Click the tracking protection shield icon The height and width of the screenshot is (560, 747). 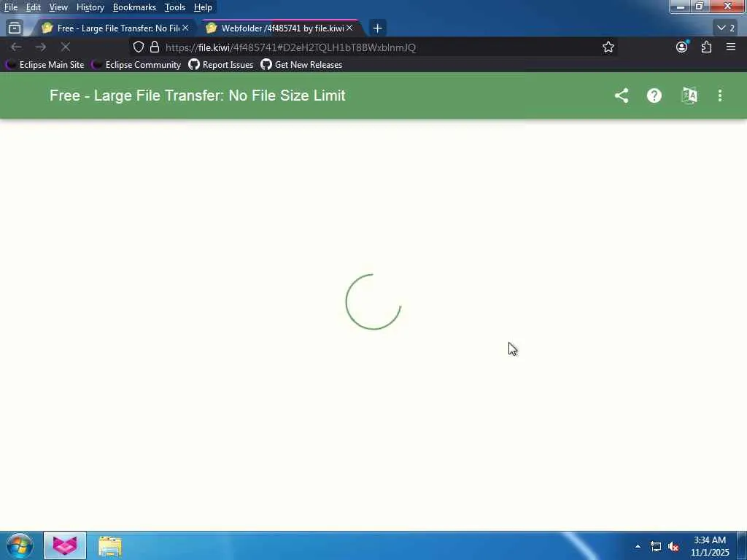[138, 47]
